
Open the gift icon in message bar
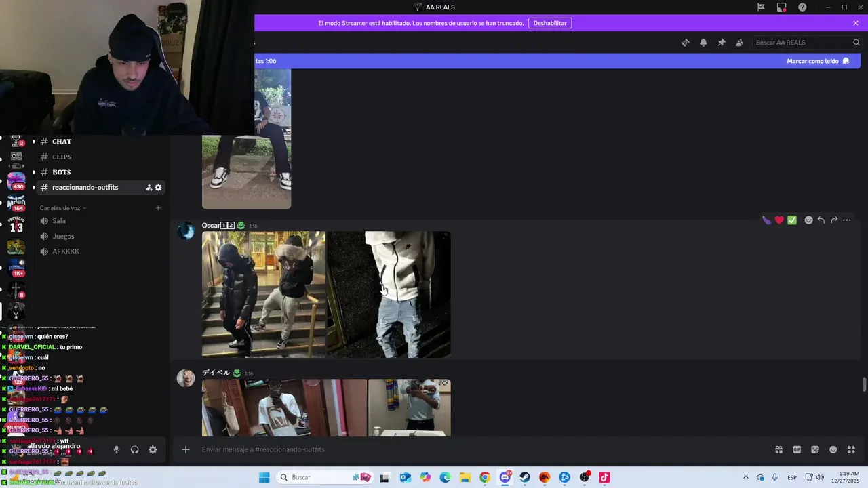[778, 449]
